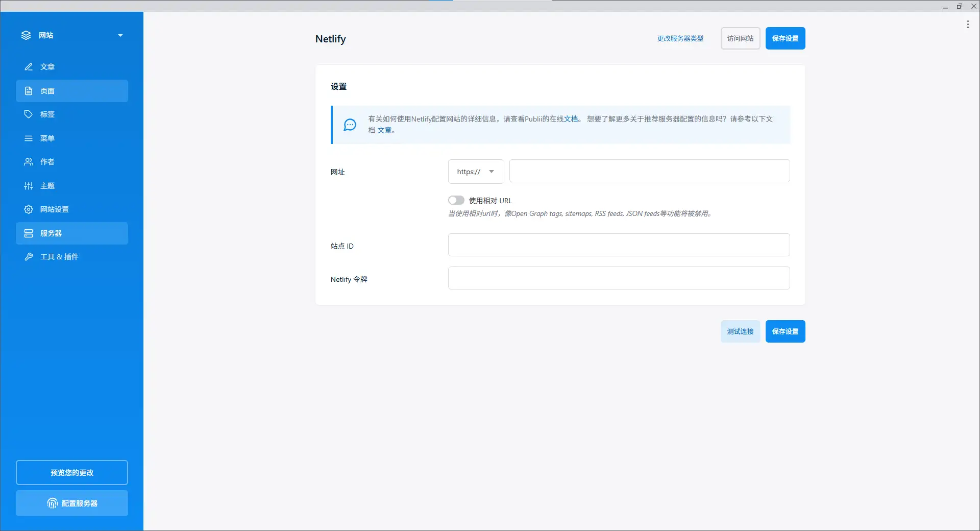The width and height of the screenshot is (980, 531).
Task: Open the https:// protocol dropdown
Action: pyautogui.click(x=475, y=172)
